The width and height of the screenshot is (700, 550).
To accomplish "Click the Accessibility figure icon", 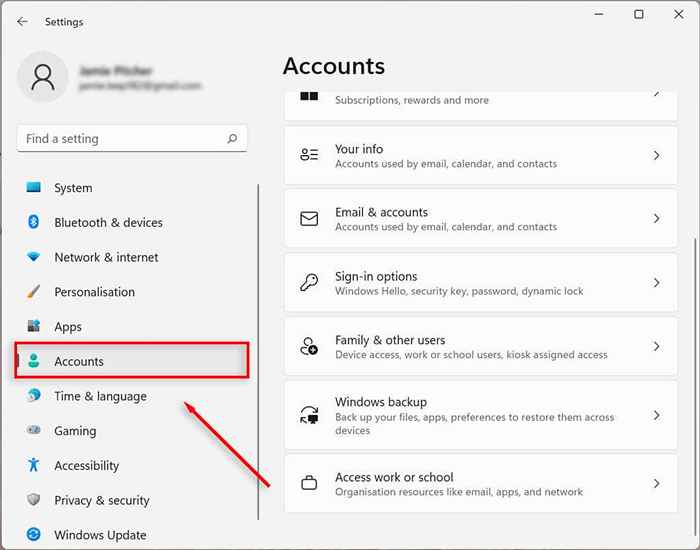I will click(33, 465).
